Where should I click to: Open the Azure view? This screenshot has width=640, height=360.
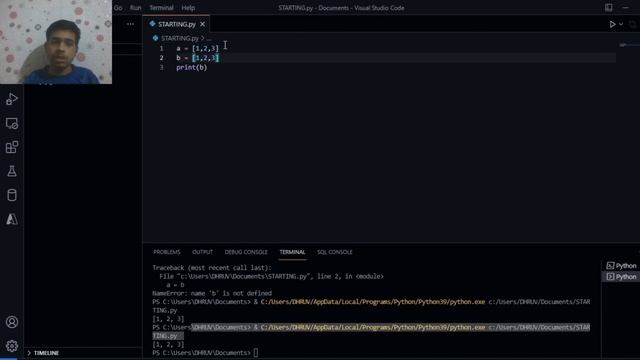pyautogui.click(x=12, y=219)
